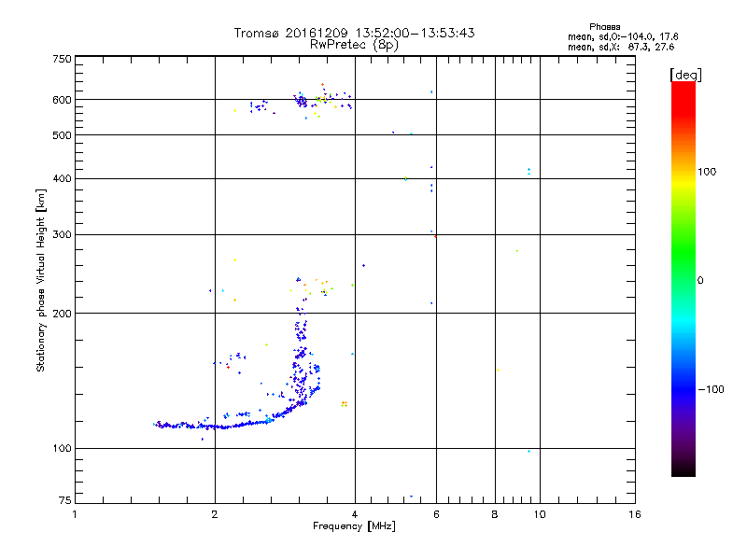747x560 pixels.
Task: Click the colorbar tick label '0'
Action: click(x=700, y=281)
